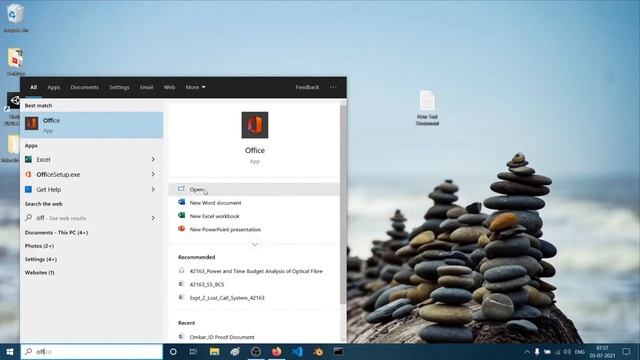This screenshot has width=640, height=360.
Task: Switch to the Documents search tab
Action: coord(84,87)
